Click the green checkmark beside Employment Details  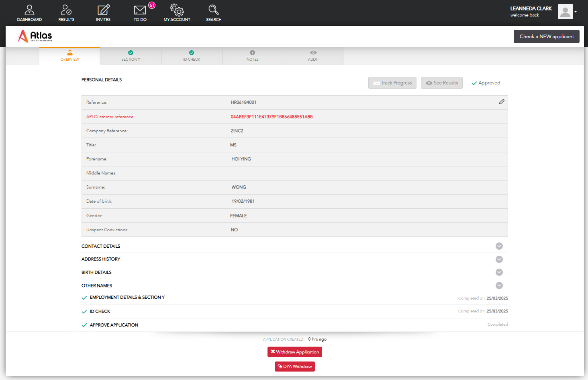pos(84,298)
